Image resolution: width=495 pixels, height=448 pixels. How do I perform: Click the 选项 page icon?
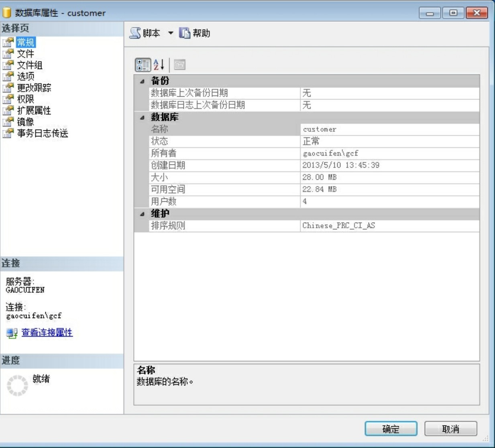tap(8, 76)
